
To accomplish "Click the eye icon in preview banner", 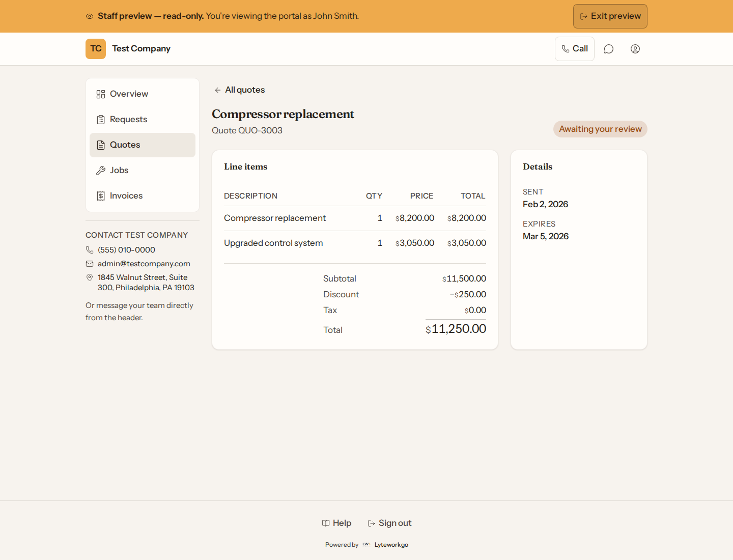I will pyautogui.click(x=90, y=16).
